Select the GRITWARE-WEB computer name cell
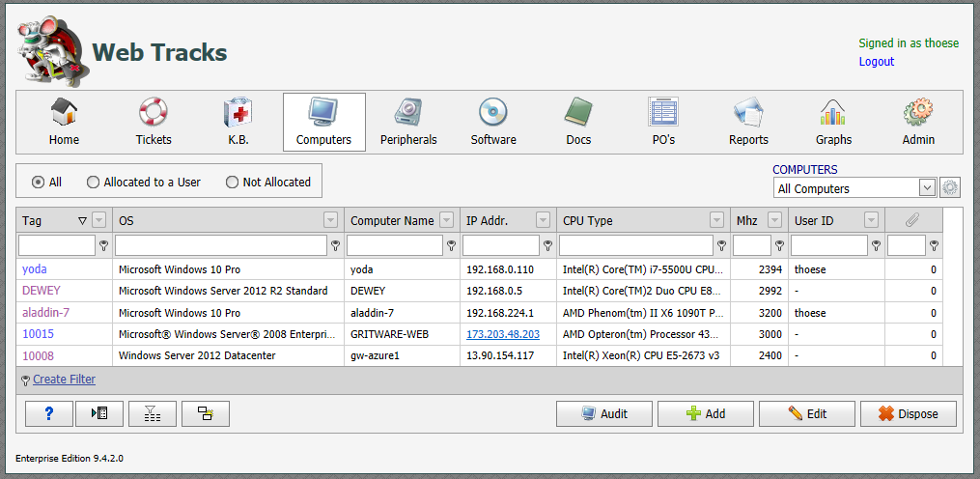Viewport: 980px width, 479px height. [x=403, y=334]
